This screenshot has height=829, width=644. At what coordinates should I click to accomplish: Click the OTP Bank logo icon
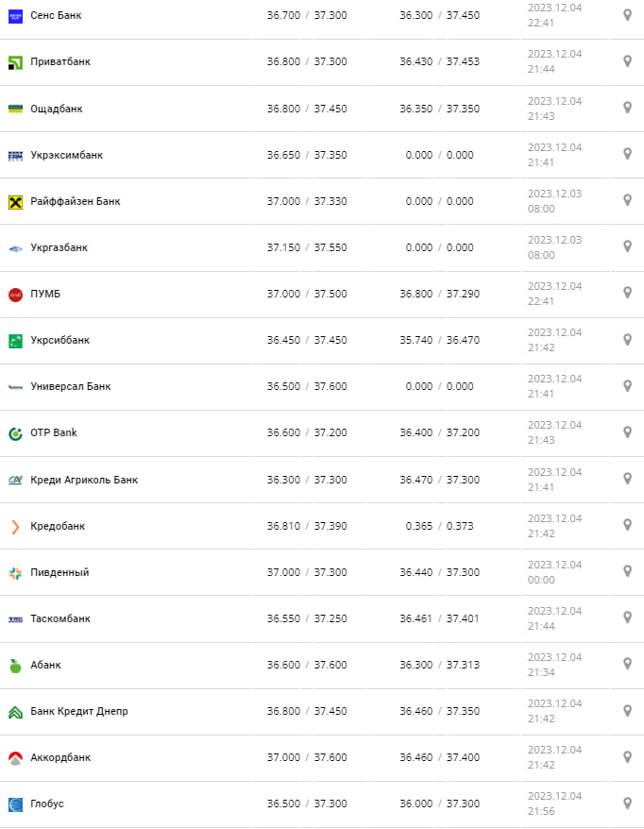point(15,433)
